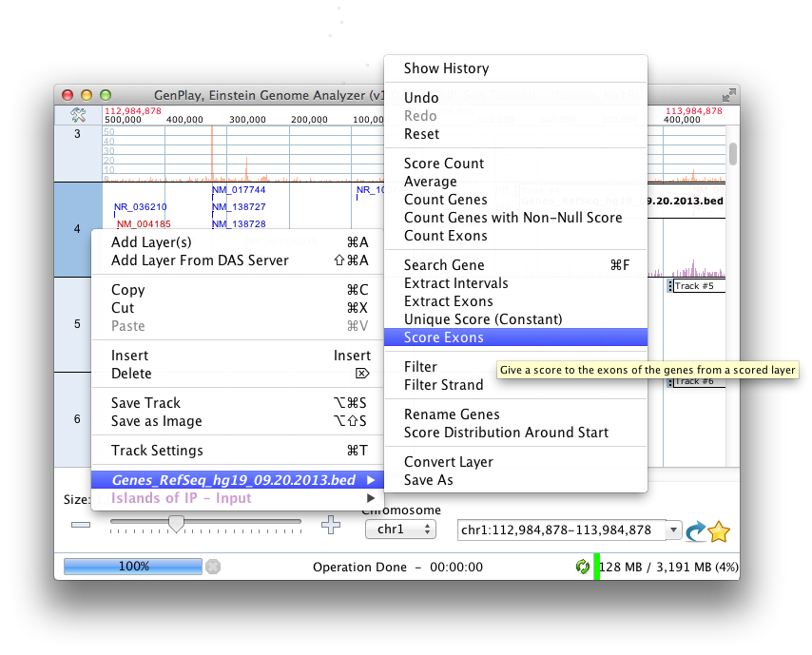Click the garbage collect refresh icon
Screen dimensions: 812x655
click(582, 567)
